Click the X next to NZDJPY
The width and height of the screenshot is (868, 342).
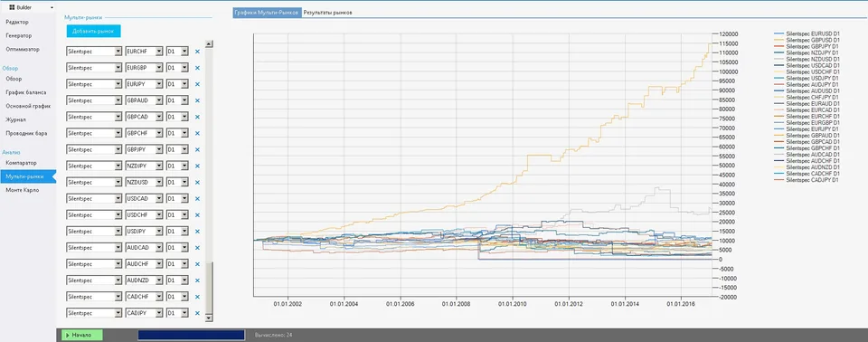coord(197,166)
